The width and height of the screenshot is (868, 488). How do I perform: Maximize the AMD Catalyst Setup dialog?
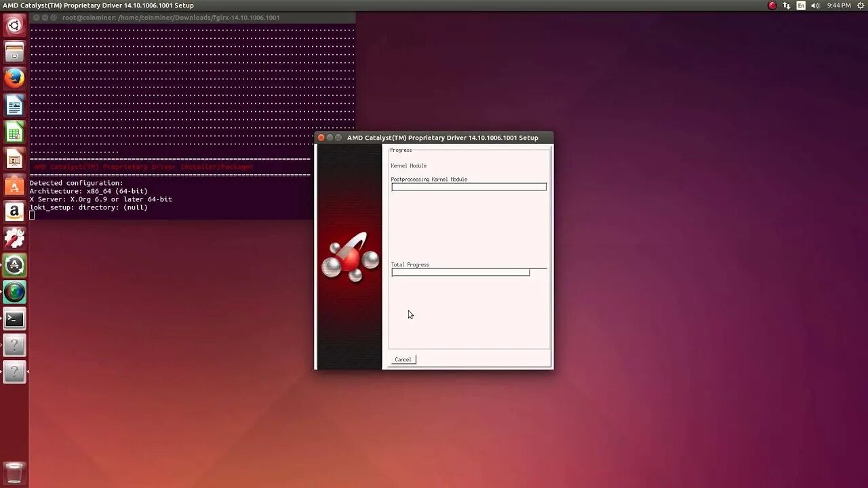(338, 138)
